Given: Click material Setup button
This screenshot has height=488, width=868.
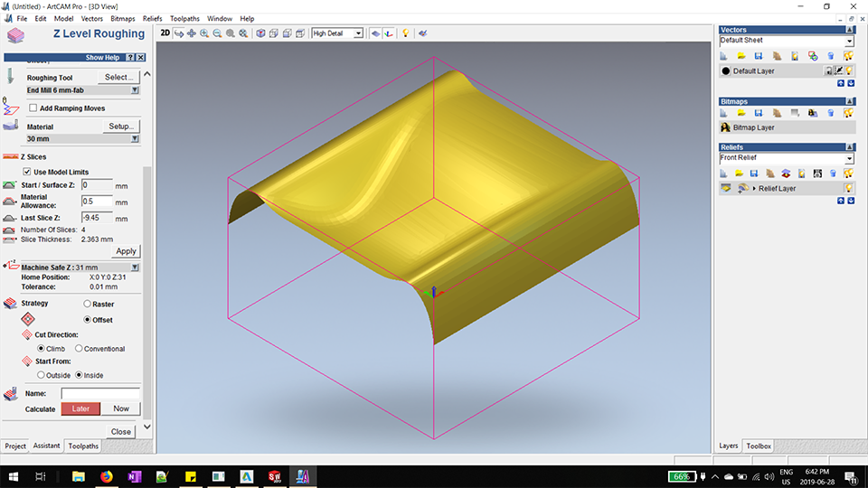Looking at the screenshot, I should [121, 127].
